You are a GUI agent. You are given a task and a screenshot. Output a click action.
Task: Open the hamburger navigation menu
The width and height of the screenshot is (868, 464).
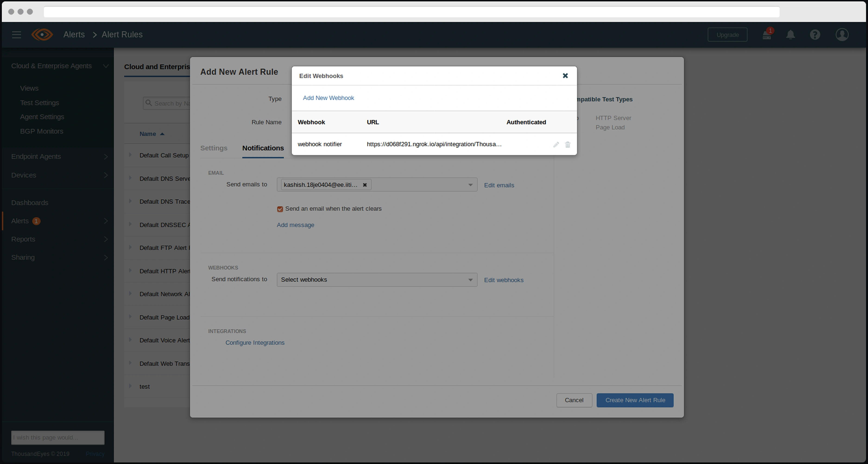coord(16,35)
